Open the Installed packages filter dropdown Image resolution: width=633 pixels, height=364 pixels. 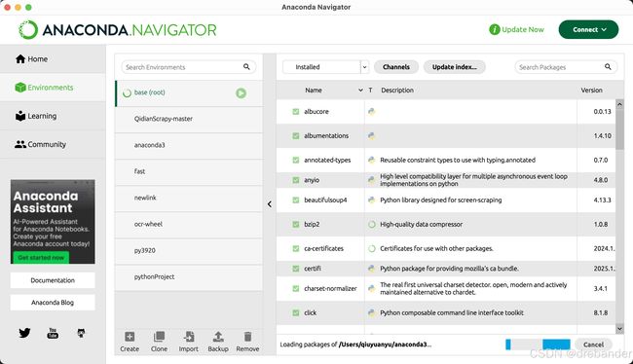tap(325, 67)
